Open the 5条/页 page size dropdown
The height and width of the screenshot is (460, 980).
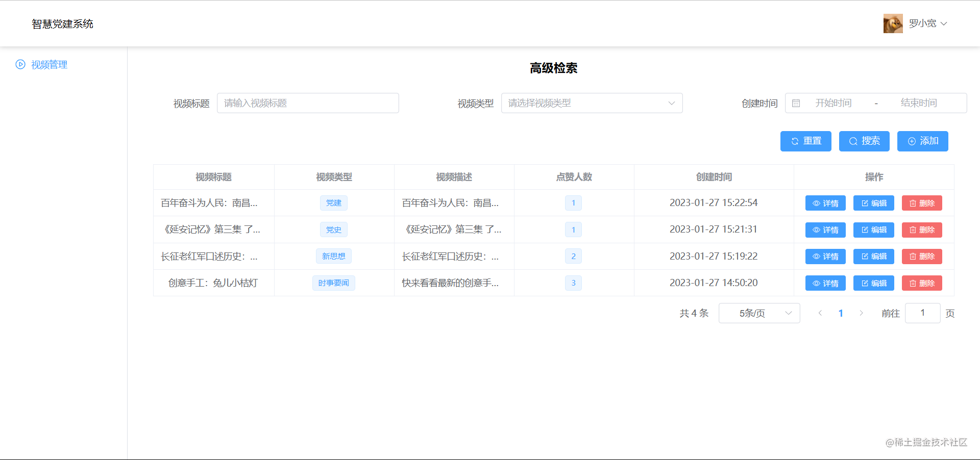[759, 313]
